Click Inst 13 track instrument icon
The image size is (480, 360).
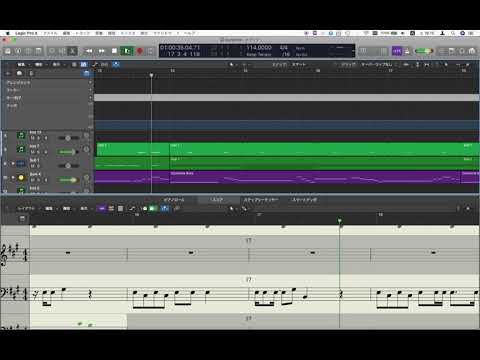pos(21,135)
